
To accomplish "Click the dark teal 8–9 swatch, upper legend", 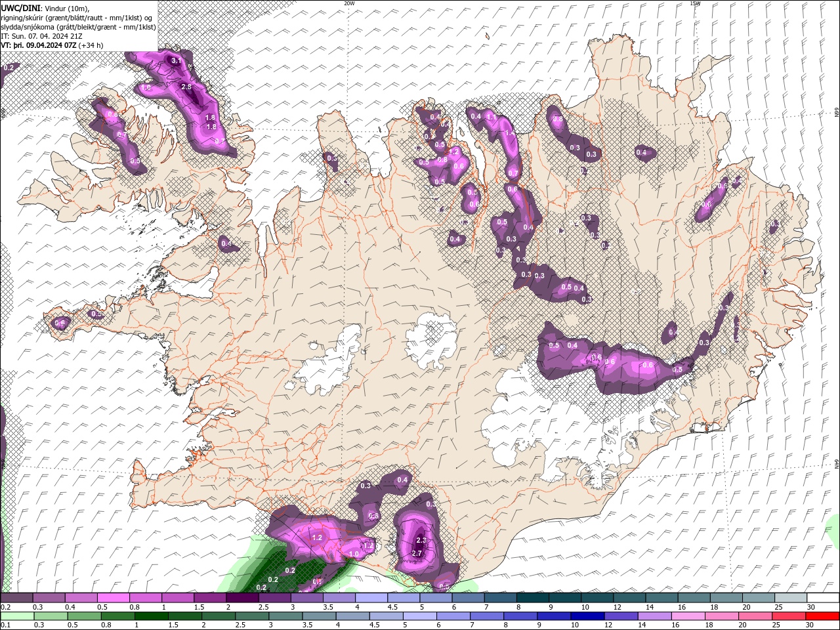I will tap(533, 598).
